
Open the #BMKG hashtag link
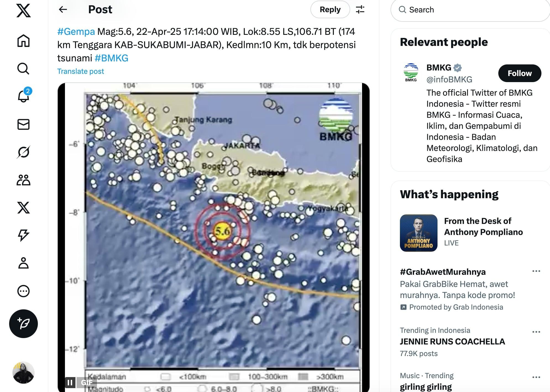pyautogui.click(x=111, y=58)
